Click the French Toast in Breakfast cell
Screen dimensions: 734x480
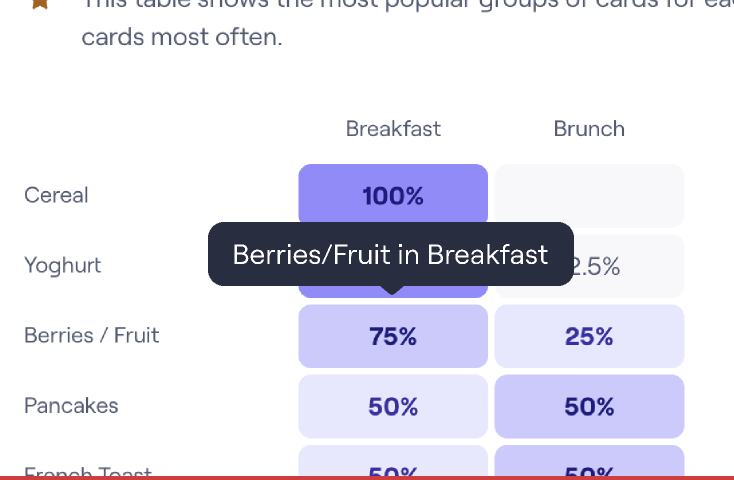click(x=393, y=461)
